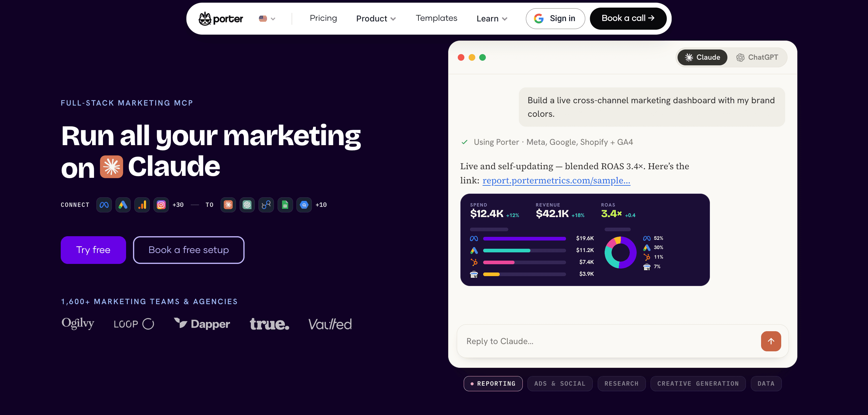Expand the Product menu
This screenshot has width=868, height=415.
376,18
